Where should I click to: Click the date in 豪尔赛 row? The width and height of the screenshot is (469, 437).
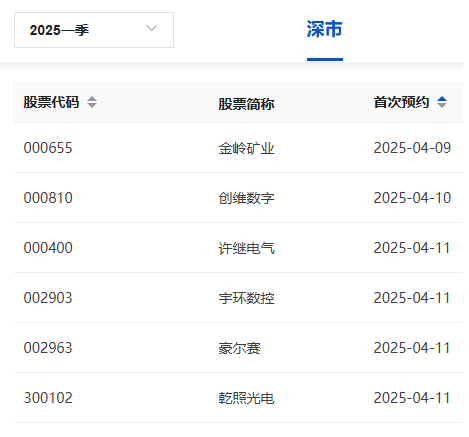coord(412,348)
